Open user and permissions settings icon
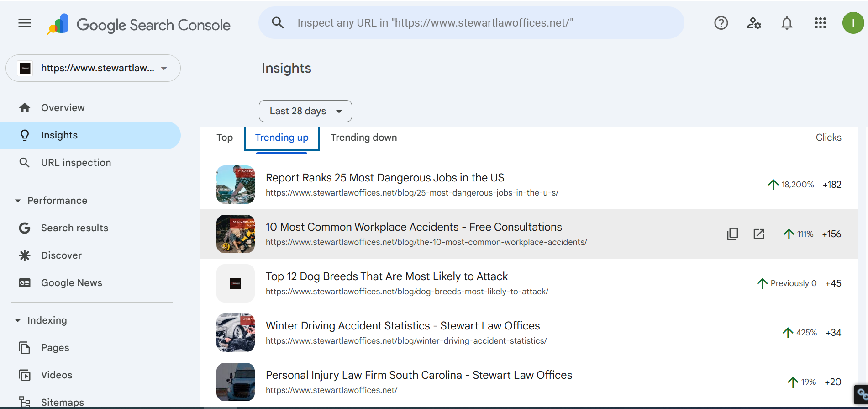 click(754, 23)
